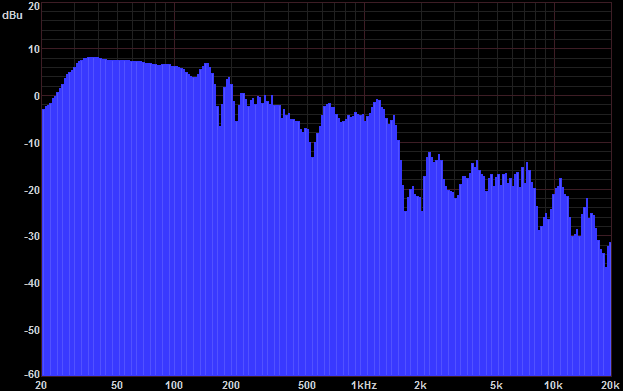Select the -50 dB axis label
The image size is (623, 391).
coord(32,330)
